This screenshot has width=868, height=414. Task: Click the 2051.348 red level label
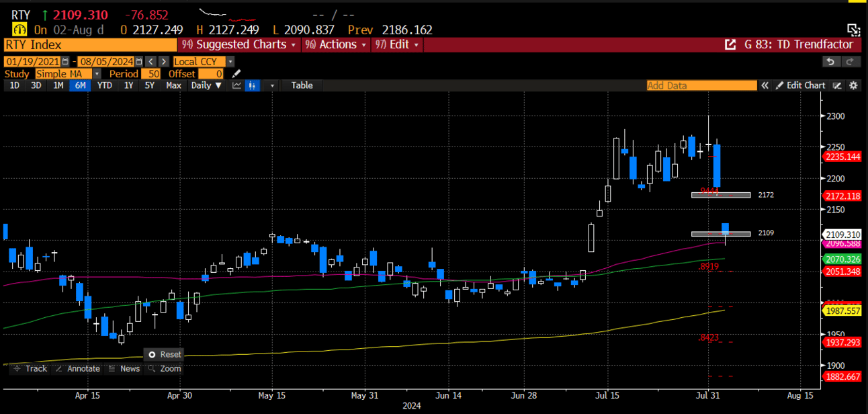point(842,272)
